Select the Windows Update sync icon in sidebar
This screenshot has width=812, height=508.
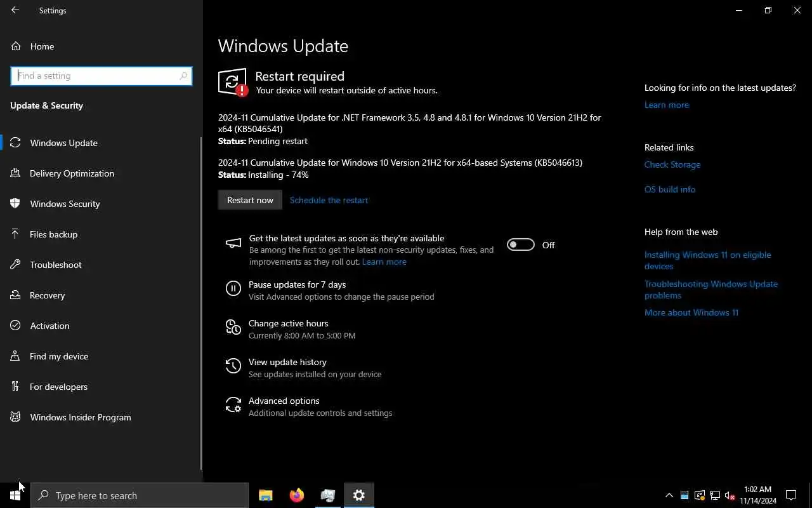click(15, 143)
